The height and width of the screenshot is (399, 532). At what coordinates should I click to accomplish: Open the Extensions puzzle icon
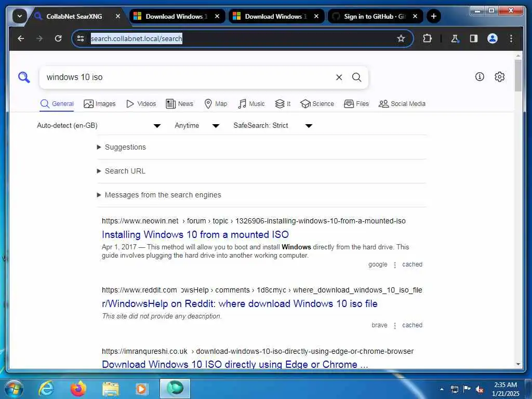(428, 38)
